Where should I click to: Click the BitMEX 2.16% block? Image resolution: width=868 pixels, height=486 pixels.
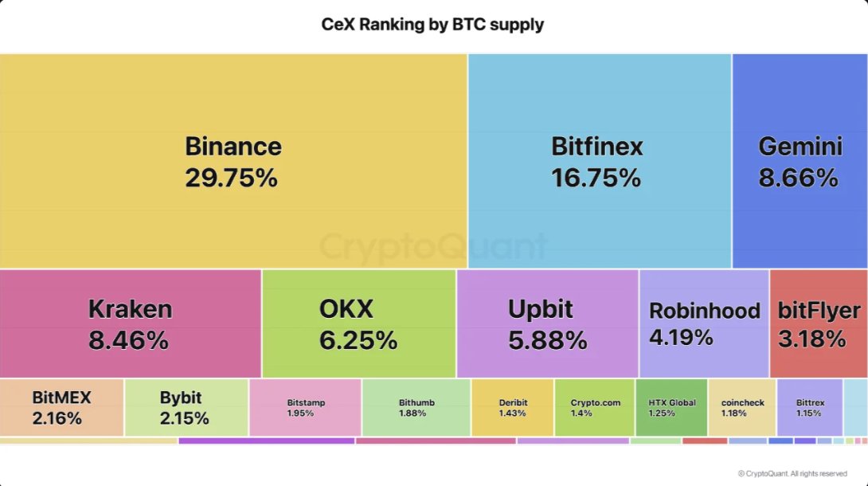pos(61,407)
